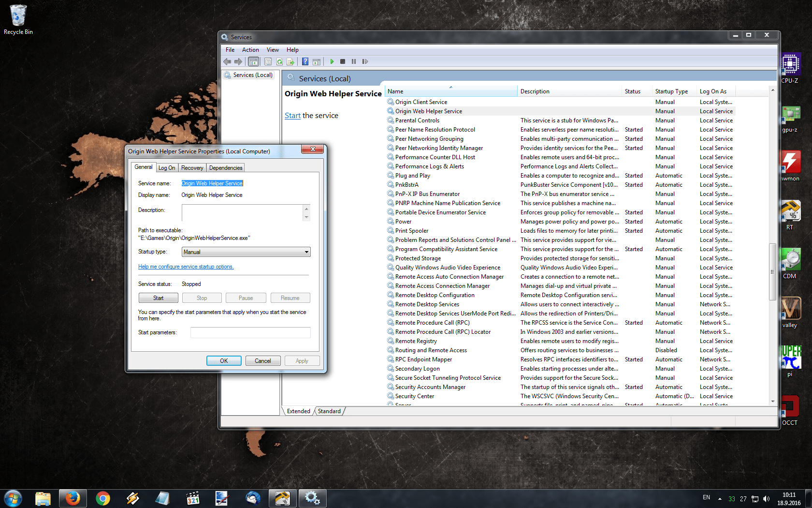Viewport: 812px width, 508px height.
Task: Click the Export List toolbar icon
Action: [x=290, y=61]
